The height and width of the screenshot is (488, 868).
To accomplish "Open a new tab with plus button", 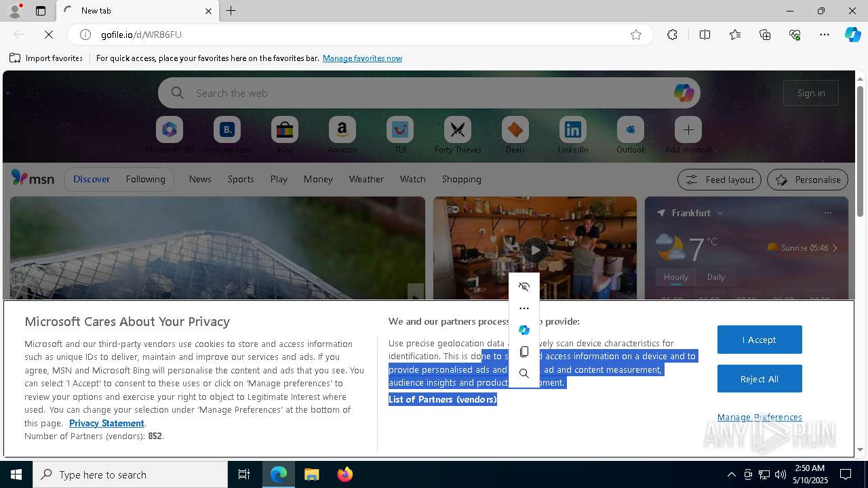I will point(231,11).
